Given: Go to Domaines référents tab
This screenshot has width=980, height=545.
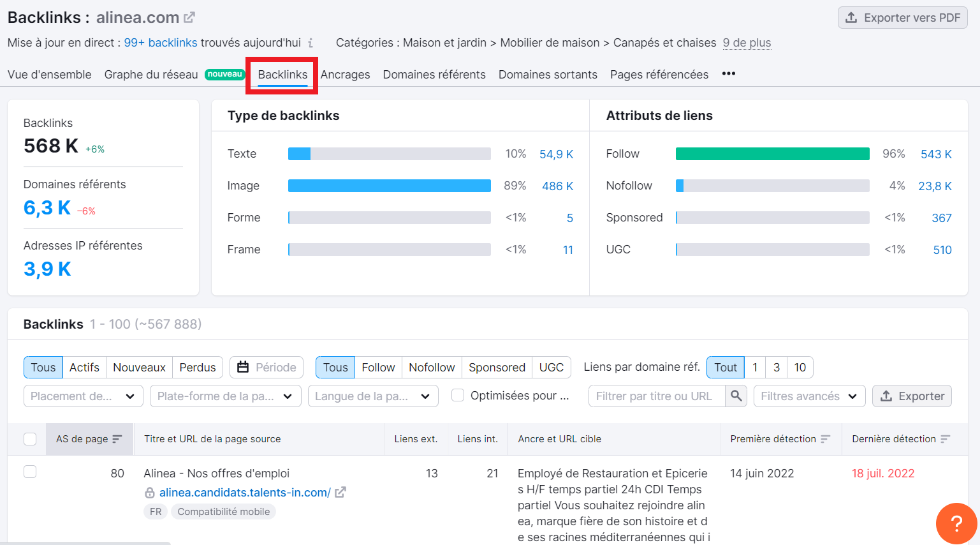Looking at the screenshot, I should pos(434,75).
